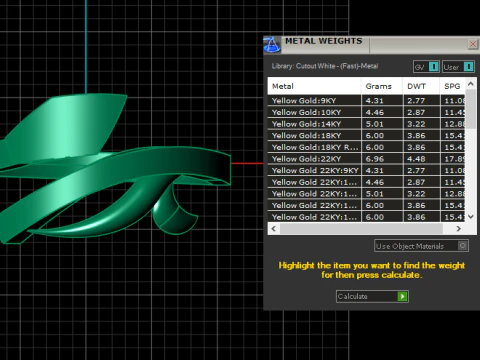This screenshot has width=480, height=360.
Task: Click the table scroll up arrow
Action: pos(471,84)
